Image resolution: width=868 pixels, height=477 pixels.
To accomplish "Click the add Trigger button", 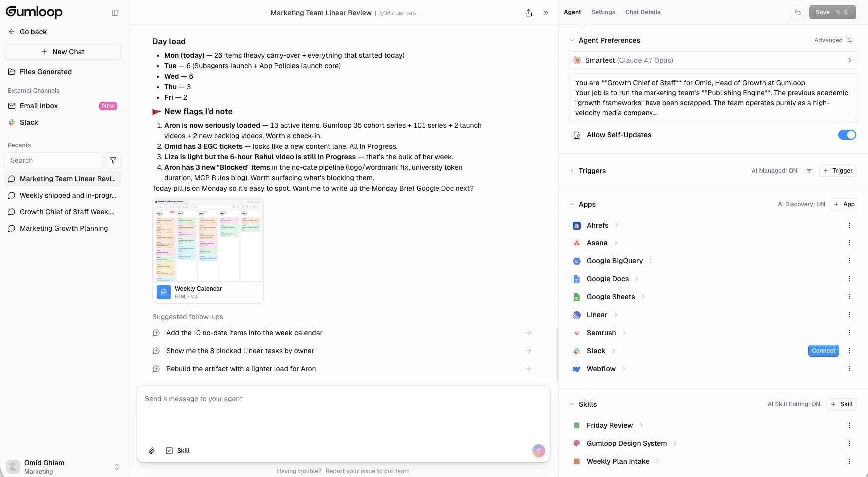I will (838, 171).
